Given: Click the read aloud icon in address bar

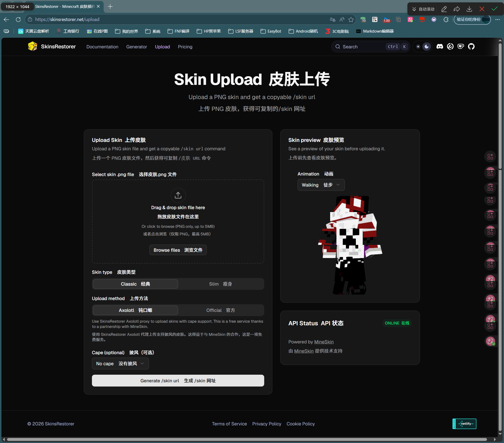Looking at the screenshot, I should [x=342, y=19].
